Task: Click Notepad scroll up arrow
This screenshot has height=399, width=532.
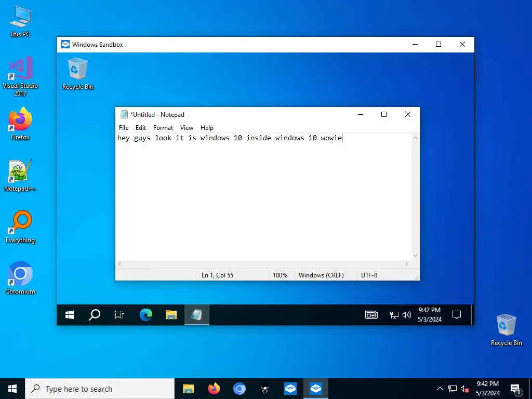Action: click(415, 138)
